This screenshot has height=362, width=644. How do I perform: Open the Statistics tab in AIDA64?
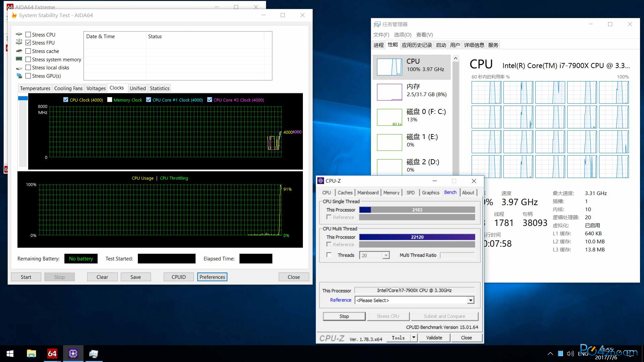pyautogui.click(x=159, y=88)
